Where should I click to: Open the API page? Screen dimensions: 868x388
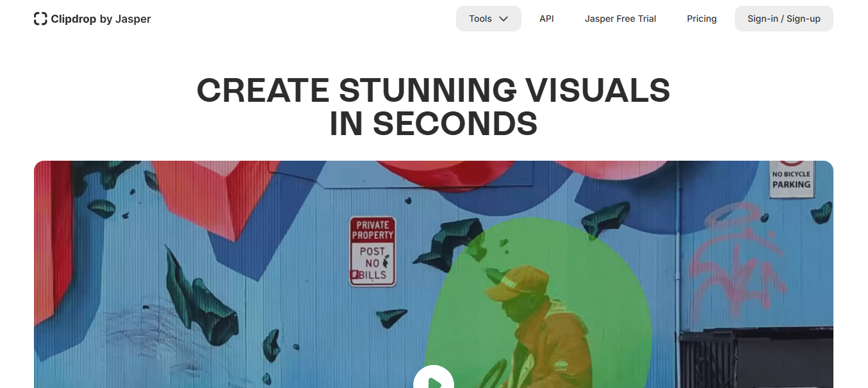click(546, 19)
